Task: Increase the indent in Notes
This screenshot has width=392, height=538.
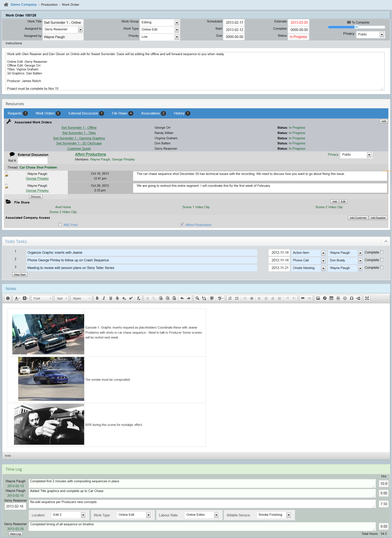Action: coord(251,298)
